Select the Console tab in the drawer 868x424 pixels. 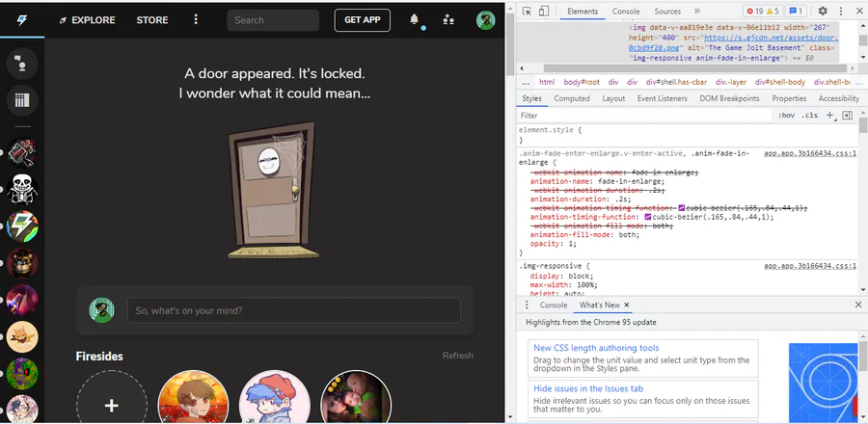click(x=553, y=305)
